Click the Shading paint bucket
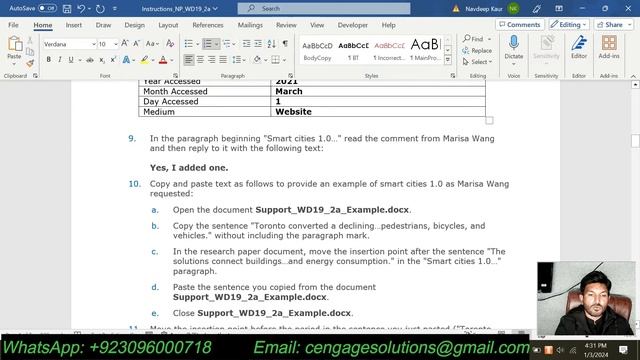Screen dimensions: 640x360 [257, 60]
